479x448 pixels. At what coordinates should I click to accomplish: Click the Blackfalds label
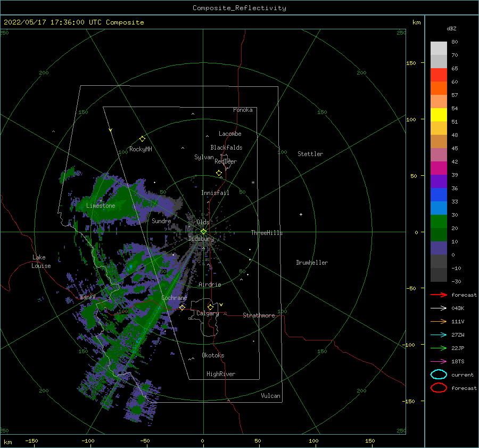coord(226,148)
